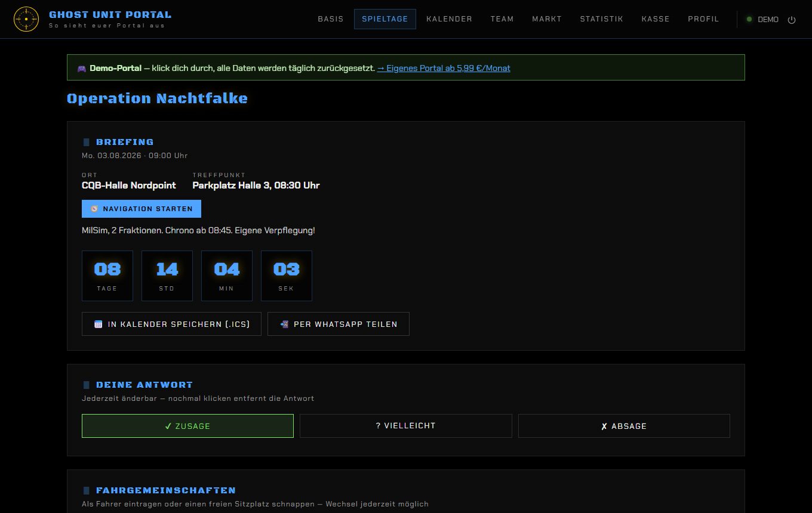Click the Ghost Unit crosshair logo
This screenshot has height=513, width=812.
[x=26, y=19]
